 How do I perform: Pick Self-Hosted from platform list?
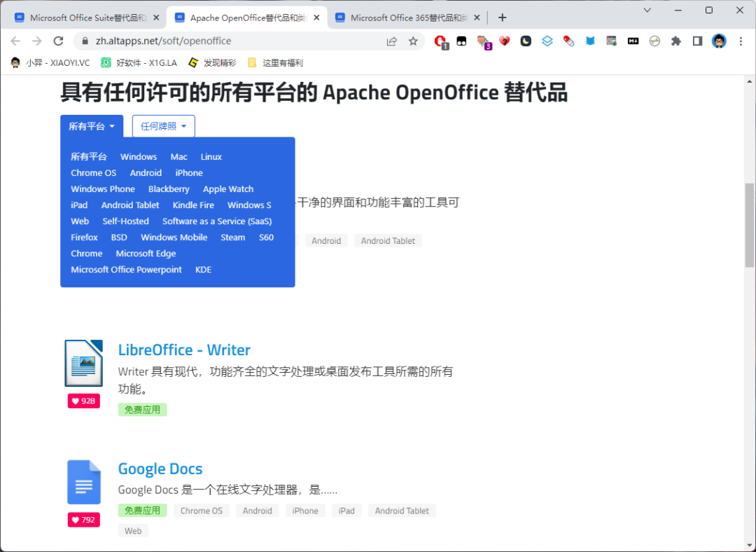pyautogui.click(x=125, y=221)
